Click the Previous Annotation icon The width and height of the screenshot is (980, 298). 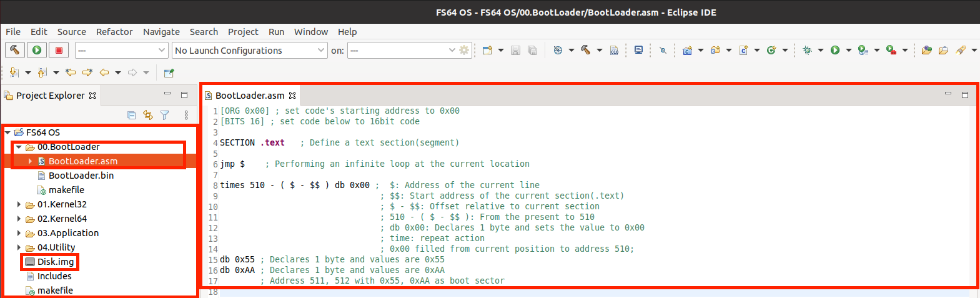click(42, 72)
